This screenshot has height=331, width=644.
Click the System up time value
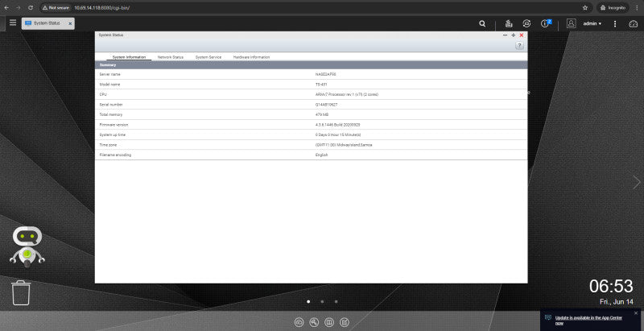coord(338,134)
